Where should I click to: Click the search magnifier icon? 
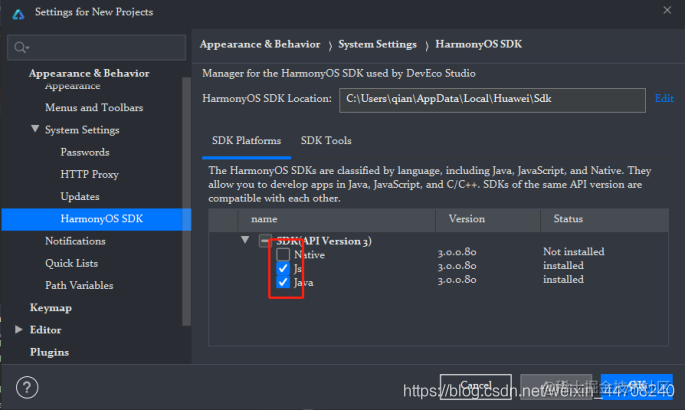click(21, 47)
